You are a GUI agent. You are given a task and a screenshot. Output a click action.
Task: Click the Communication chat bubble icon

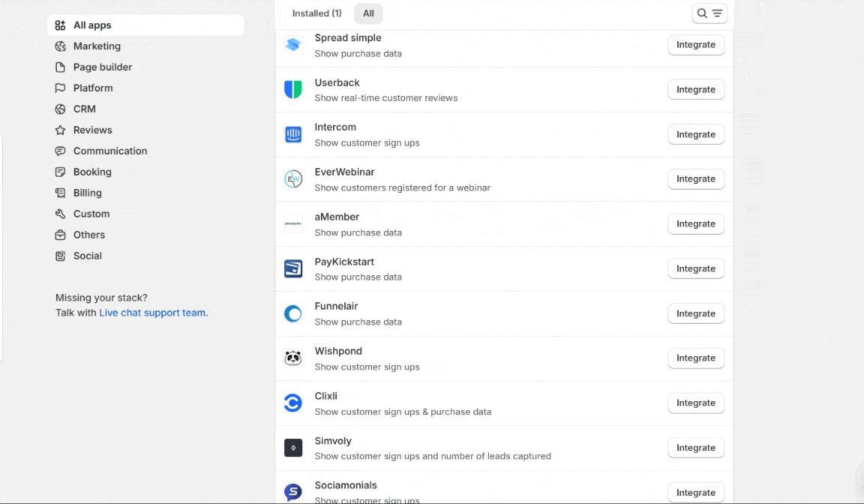[x=60, y=151]
